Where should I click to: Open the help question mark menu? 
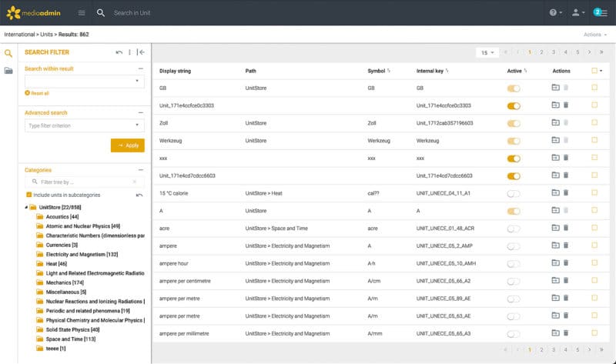(x=555, y=12)
